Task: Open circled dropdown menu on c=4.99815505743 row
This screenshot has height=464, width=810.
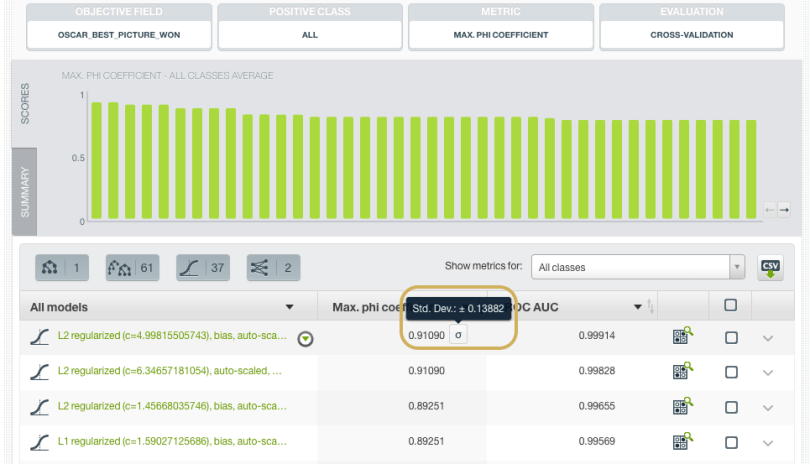Action: click(305, 339)
